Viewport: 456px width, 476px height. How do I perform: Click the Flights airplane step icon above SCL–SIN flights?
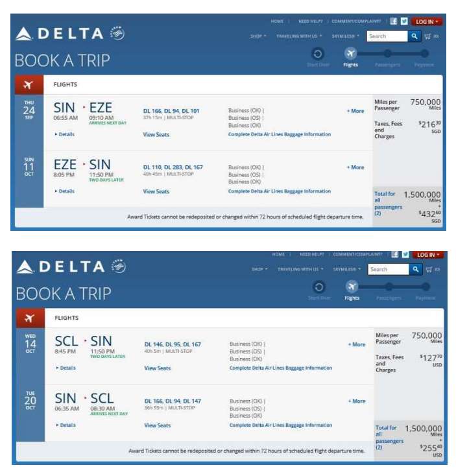point(352,287)
